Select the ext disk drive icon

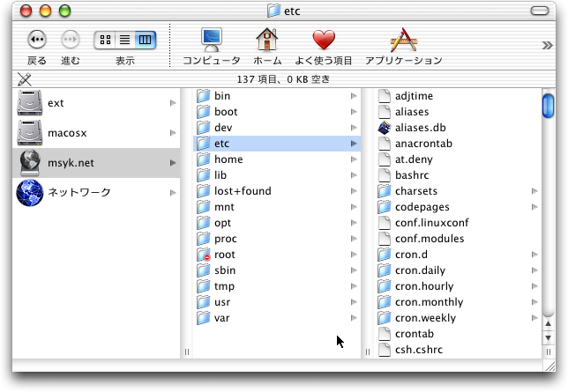(x=30, y=103)
